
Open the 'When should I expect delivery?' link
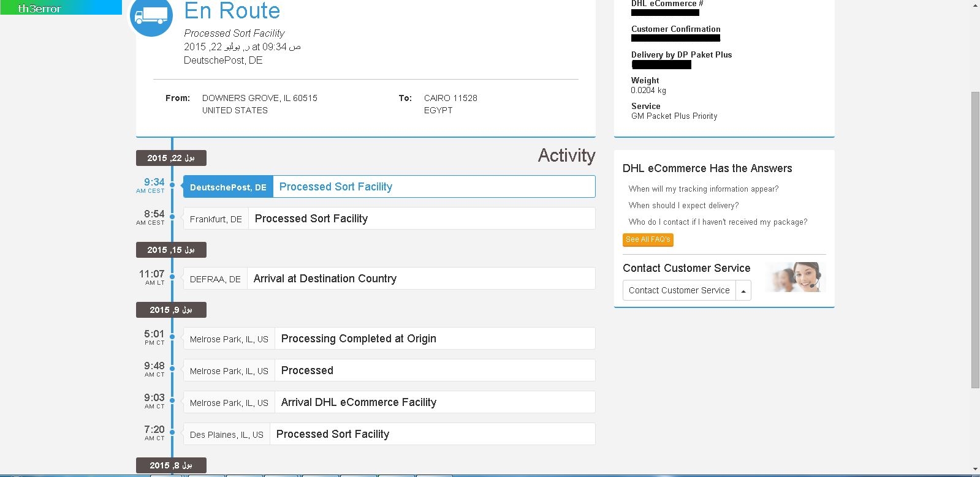683,206
